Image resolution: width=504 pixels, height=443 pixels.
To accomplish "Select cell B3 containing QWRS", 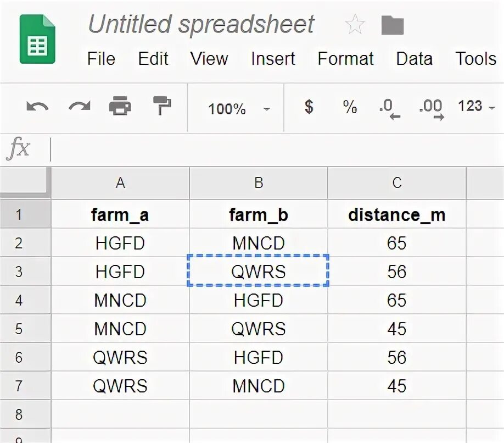I will [x=258, y=271].
